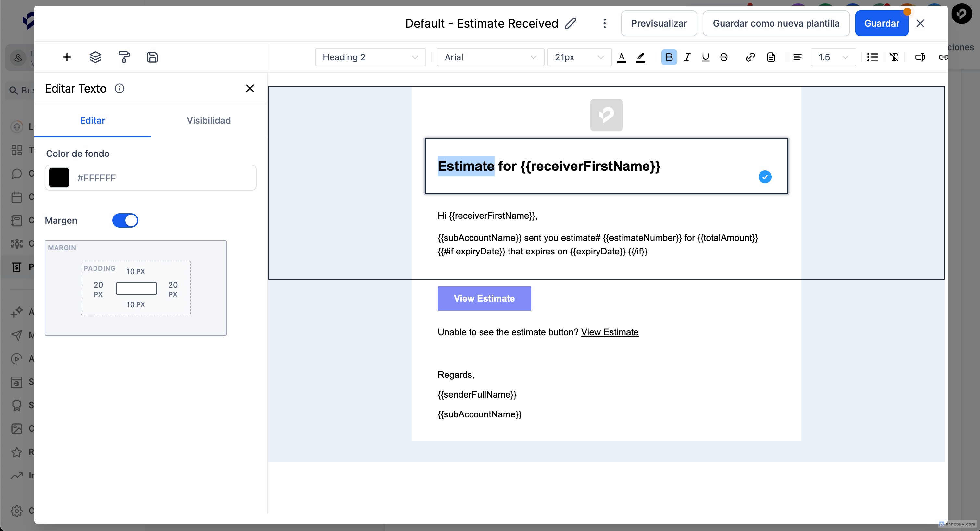
Task: Expand the Heading 2 style dropdown
Action: click(x=370, y=57)
